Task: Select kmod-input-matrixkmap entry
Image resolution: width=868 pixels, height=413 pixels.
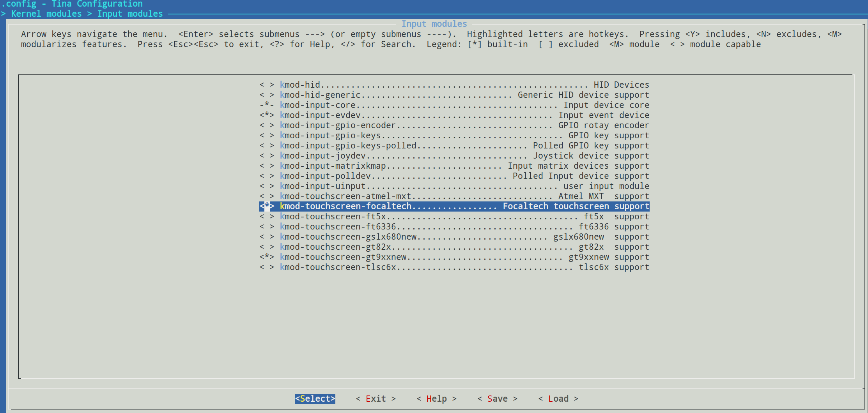Action: [x=455, y=166]
